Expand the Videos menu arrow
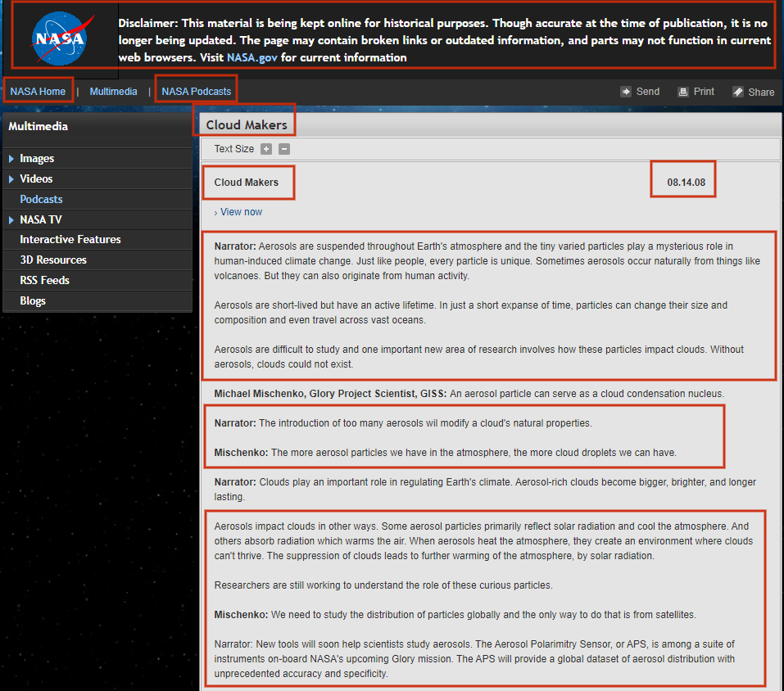The width and height of the screenshot is (784, 691). pyautogui.click(x=11, y=178)
